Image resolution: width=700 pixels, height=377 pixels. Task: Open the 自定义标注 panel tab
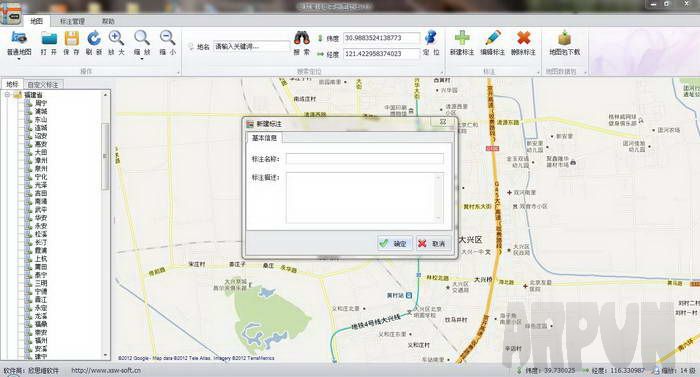43,84
